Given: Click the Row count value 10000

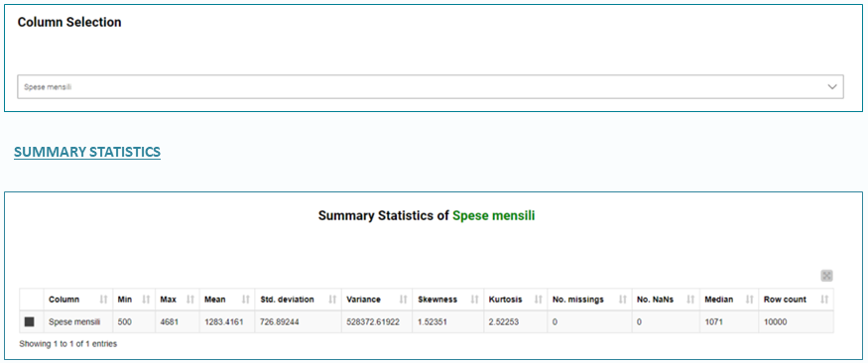Looking at the screenshot, I should 775,321.
